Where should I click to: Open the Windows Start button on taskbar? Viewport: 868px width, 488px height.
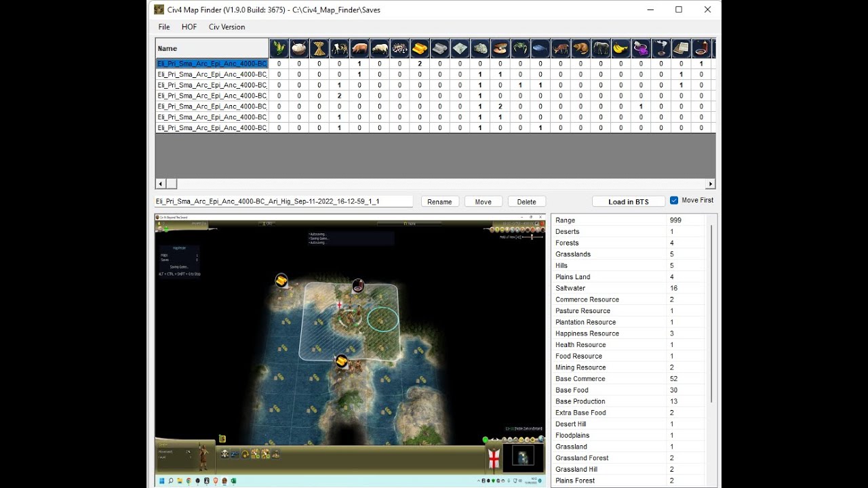[x=161, y=481]
